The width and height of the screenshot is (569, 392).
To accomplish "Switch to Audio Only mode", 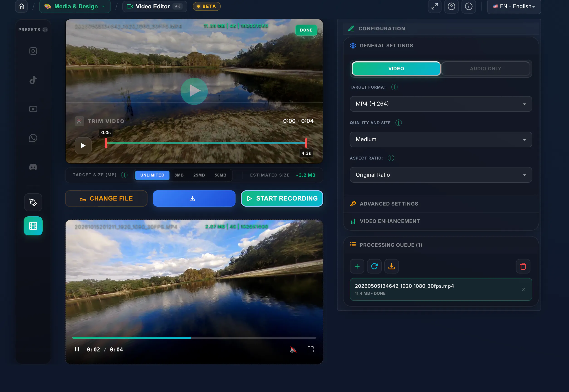I will tap(485, 68).
